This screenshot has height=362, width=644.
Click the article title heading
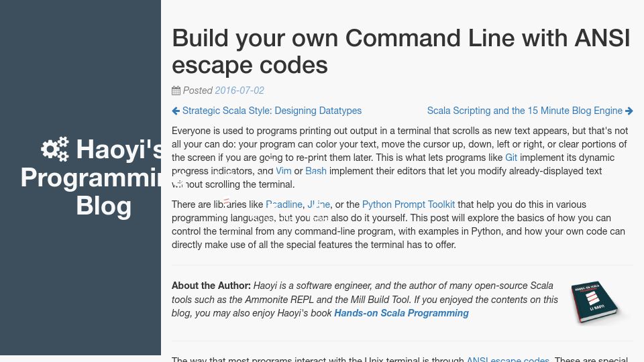[401, 52]
